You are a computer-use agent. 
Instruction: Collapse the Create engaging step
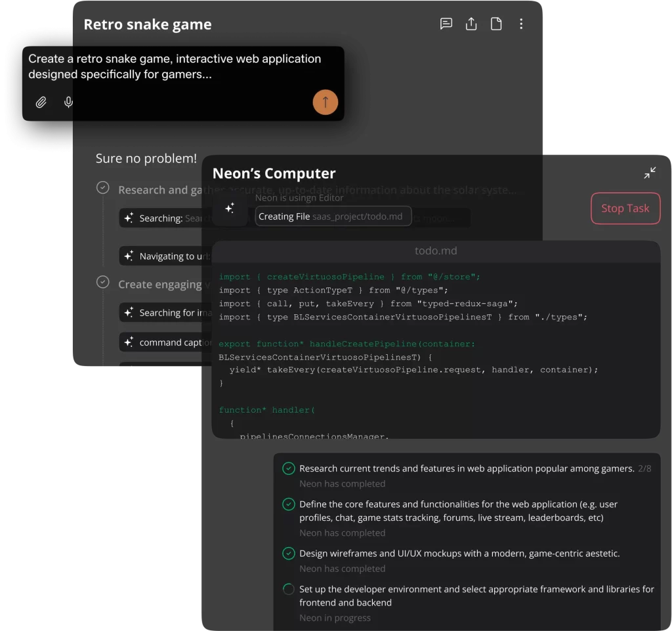point(103,283)
